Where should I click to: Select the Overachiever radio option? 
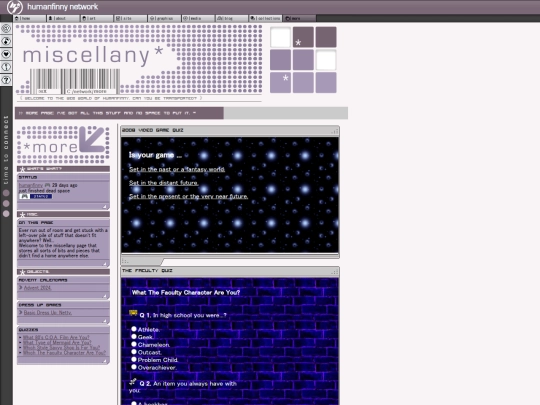(x=134, y=367)
